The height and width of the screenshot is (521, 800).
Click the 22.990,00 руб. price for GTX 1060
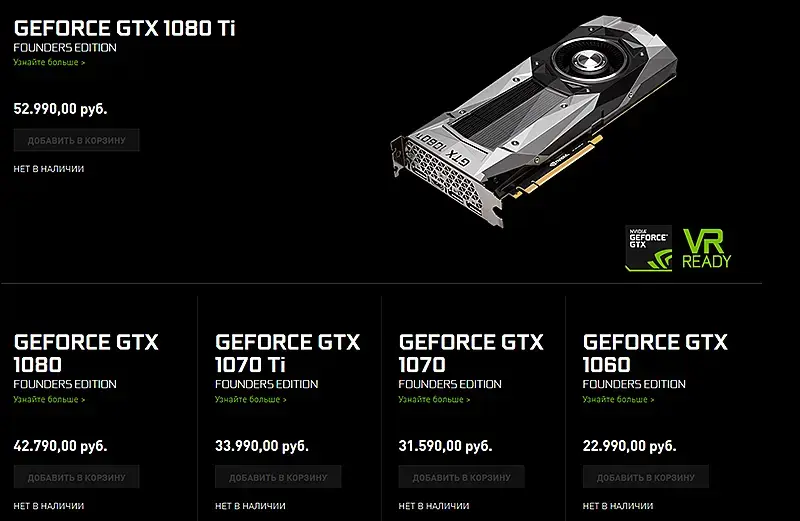[629, 446]
